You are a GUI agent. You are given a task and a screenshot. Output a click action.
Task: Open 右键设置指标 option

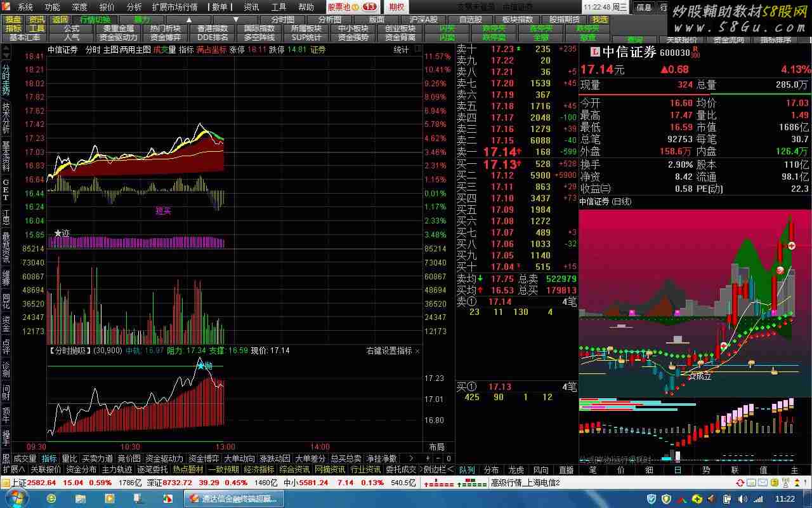click(x=389, y=351)
